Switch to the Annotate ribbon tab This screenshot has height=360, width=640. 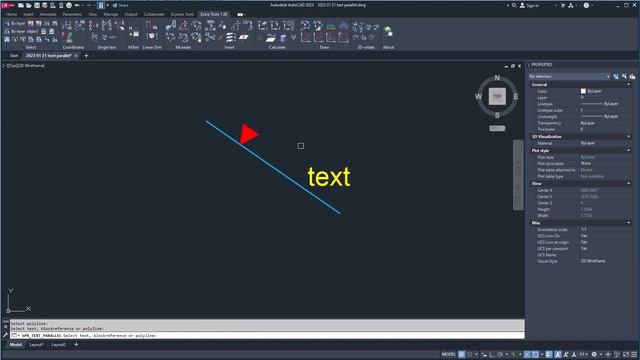tap(48, 14)
